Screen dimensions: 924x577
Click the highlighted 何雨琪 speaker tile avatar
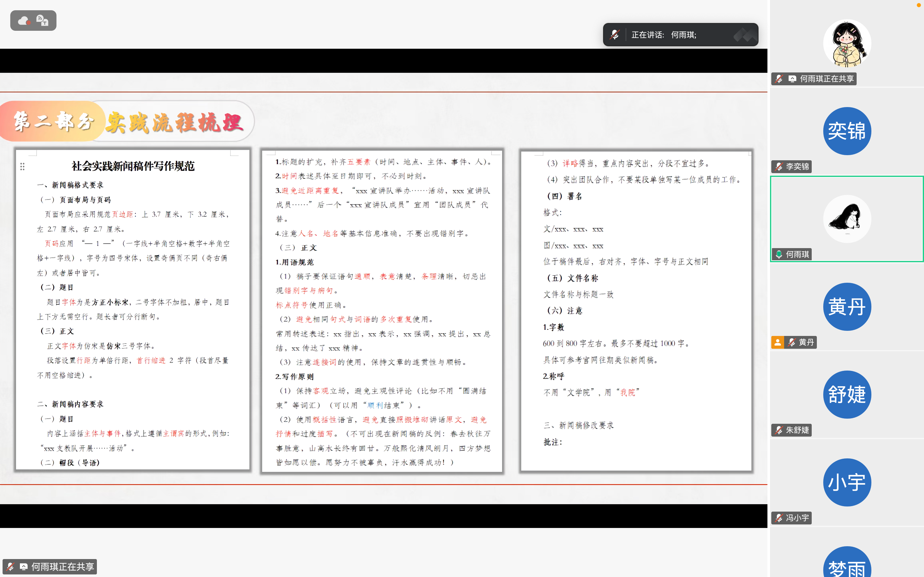(x=847, y=219)
